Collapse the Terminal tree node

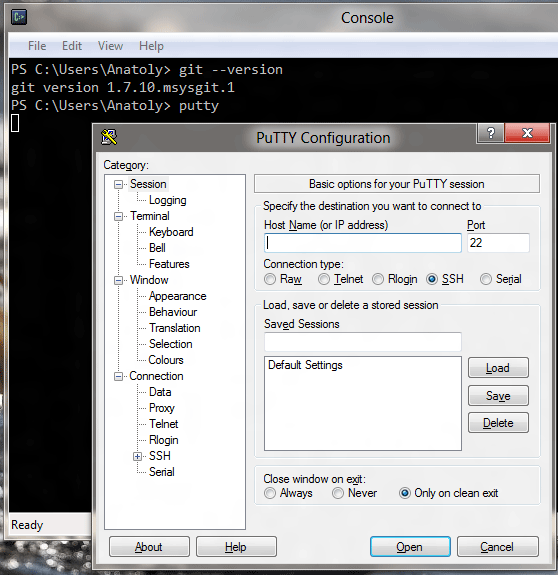118,216
